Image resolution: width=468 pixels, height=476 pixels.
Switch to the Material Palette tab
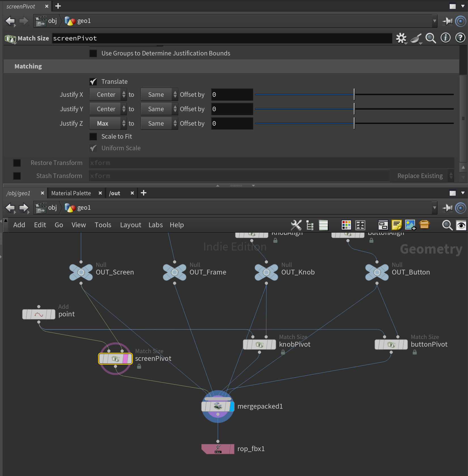coord(71,193)
